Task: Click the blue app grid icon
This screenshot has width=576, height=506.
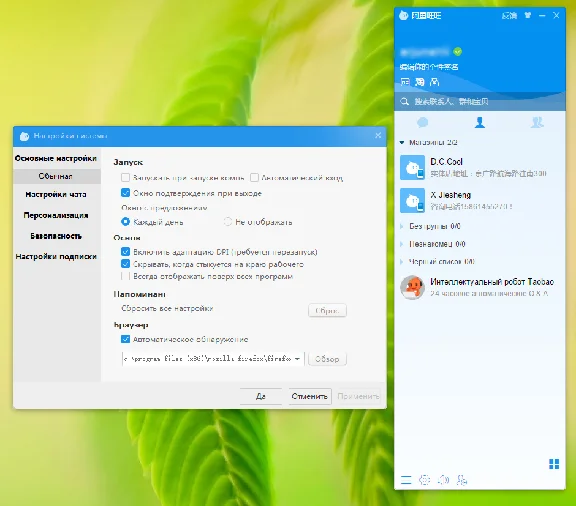Action: (x=554, y=464)
